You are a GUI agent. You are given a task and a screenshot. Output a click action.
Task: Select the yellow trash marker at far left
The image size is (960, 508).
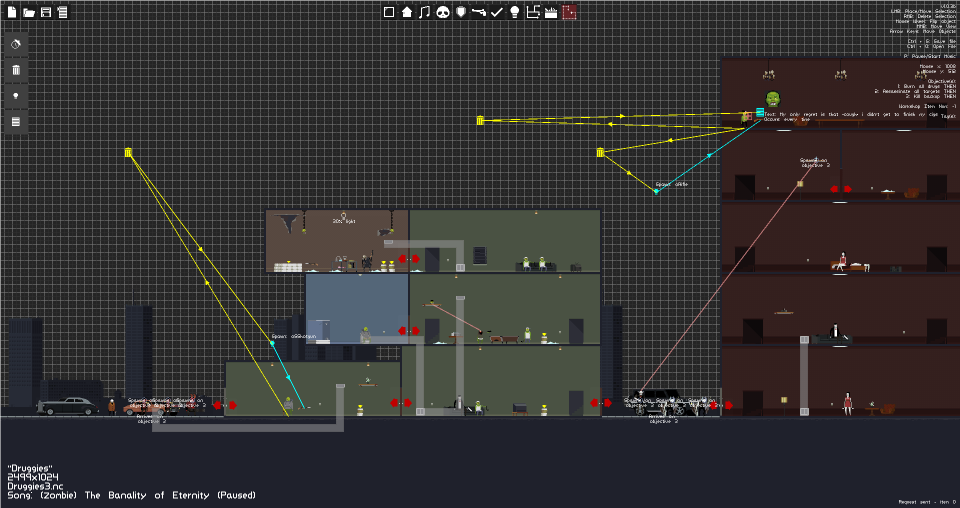(129, 152)
